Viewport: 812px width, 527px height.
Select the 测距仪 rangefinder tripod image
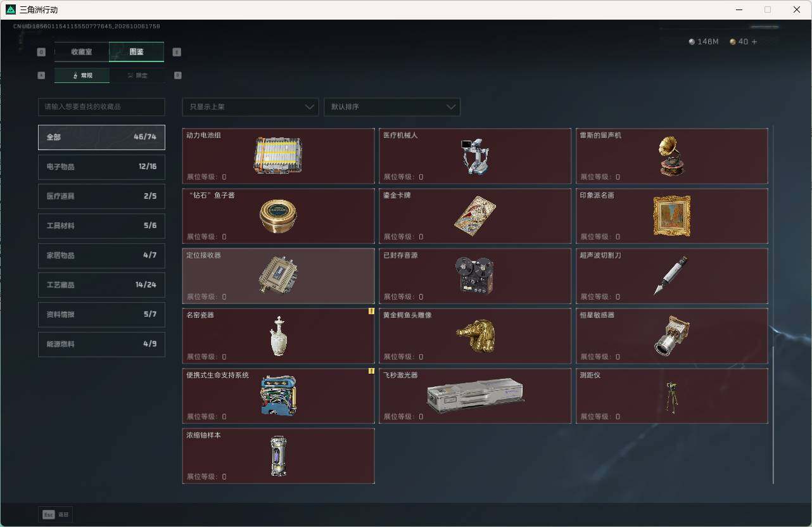[x=671, y=397]
